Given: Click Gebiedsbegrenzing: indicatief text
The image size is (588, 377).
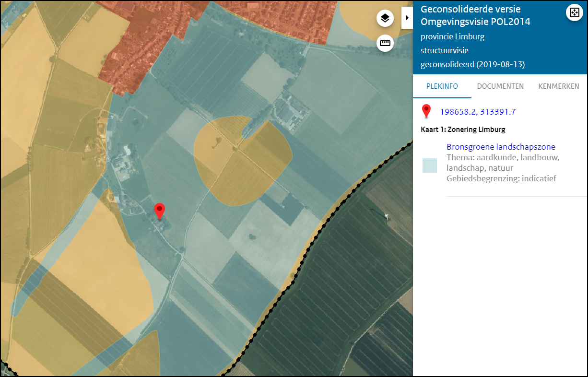Looking at the screenshot, I should coord(501,179).
